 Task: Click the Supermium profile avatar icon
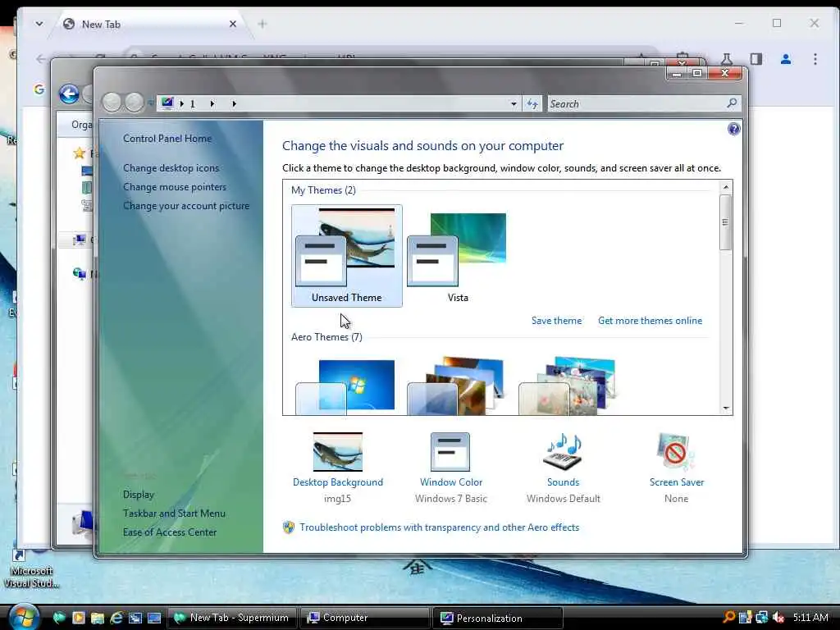[786, 59]
